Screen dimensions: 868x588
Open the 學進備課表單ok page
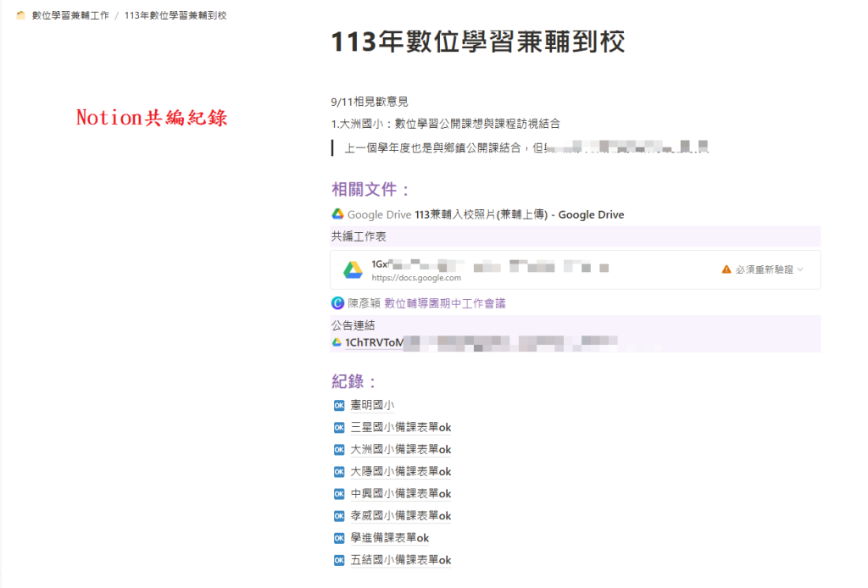tap(389, 538)
